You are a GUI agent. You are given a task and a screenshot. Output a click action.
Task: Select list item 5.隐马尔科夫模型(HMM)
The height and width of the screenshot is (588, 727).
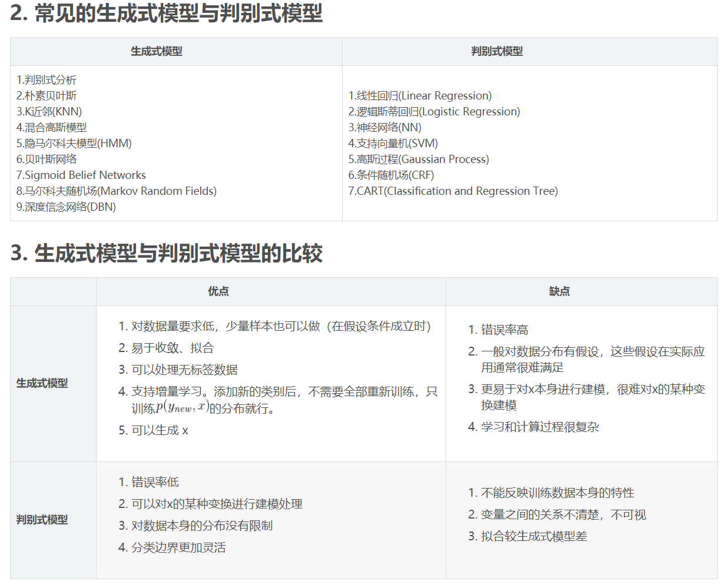click(x=74, y=143)
